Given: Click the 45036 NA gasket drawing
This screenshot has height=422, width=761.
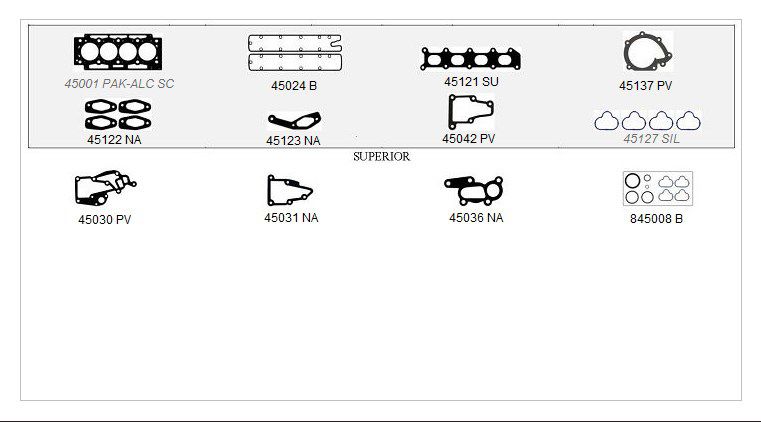Looking at the screenshot, I should click(474, 190).
